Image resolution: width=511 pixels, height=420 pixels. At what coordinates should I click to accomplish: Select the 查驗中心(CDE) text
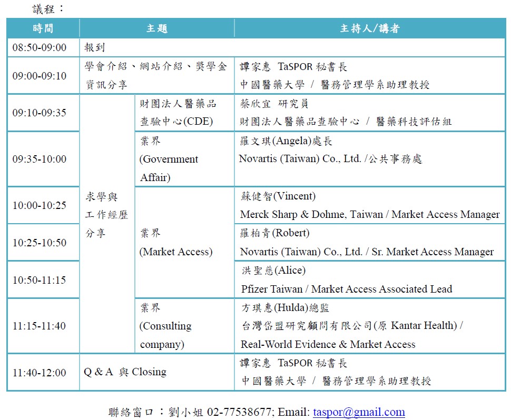[x=176, y=122]
